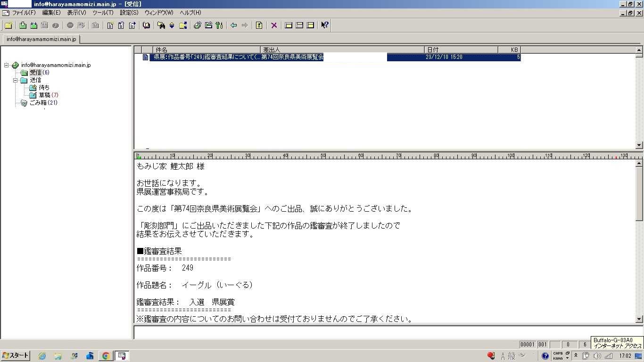This screenshot has width=644, height=362.
Task: Click the tools settings icon in toolbar
Action: tap(219, 25)
